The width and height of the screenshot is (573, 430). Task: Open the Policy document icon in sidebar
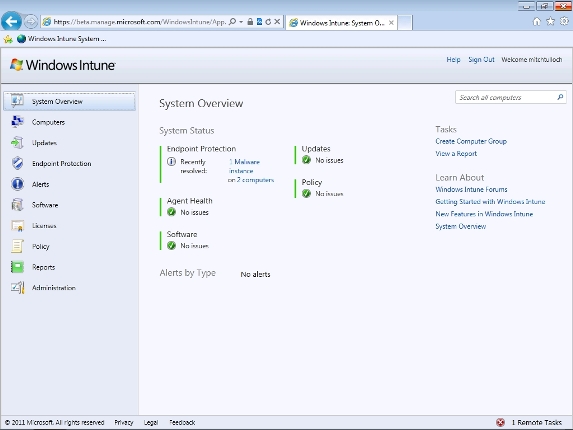(x=17, y=246)
